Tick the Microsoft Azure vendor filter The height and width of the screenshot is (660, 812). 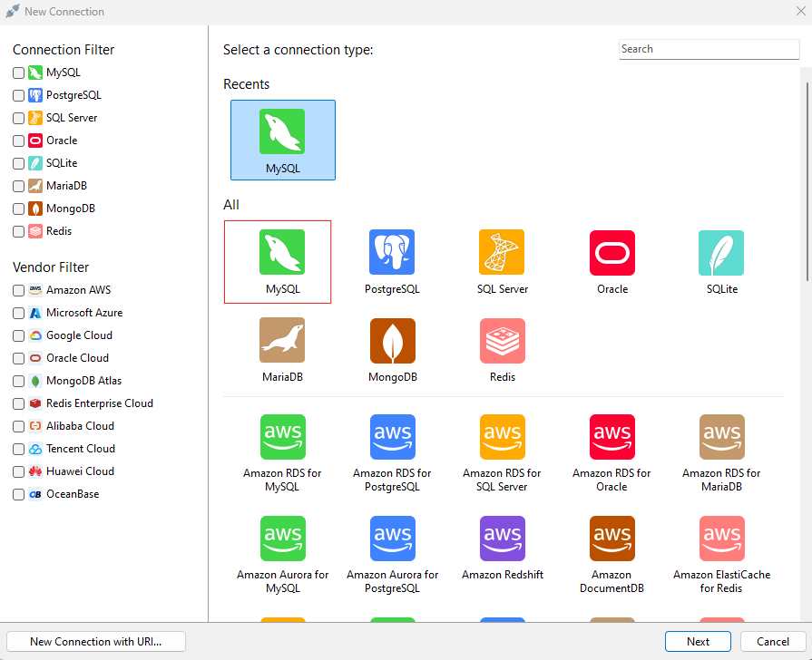pos(19,313)
